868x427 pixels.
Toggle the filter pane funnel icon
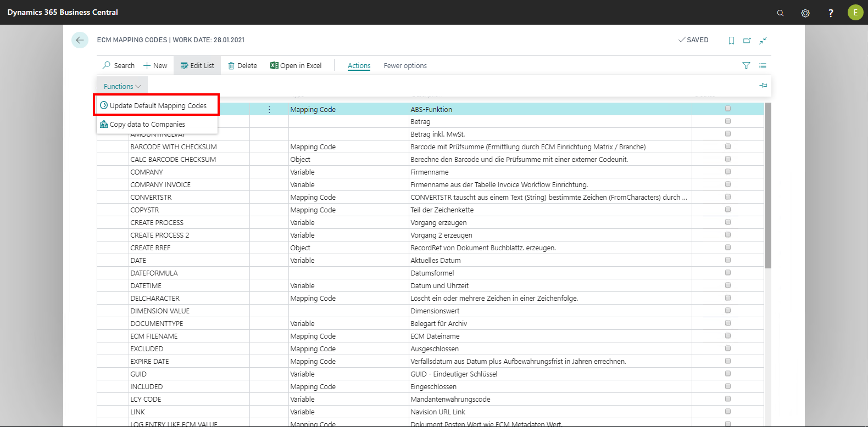pos(746,66)
